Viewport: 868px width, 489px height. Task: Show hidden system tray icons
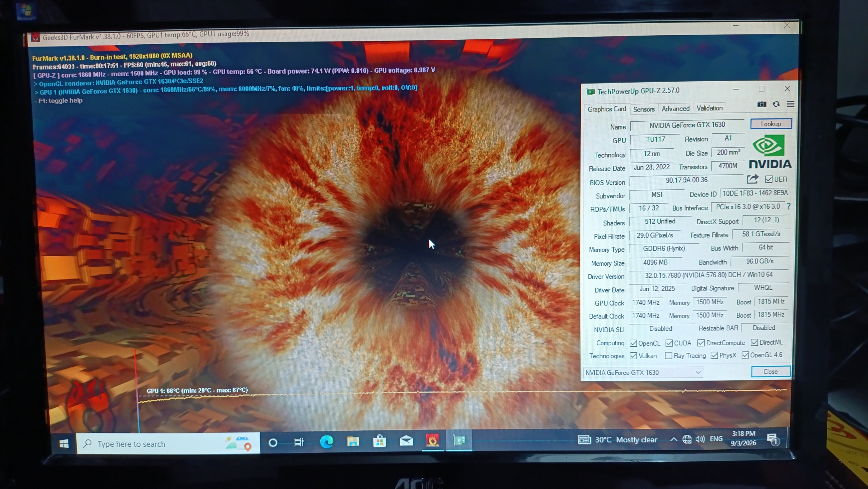point(674,440)
